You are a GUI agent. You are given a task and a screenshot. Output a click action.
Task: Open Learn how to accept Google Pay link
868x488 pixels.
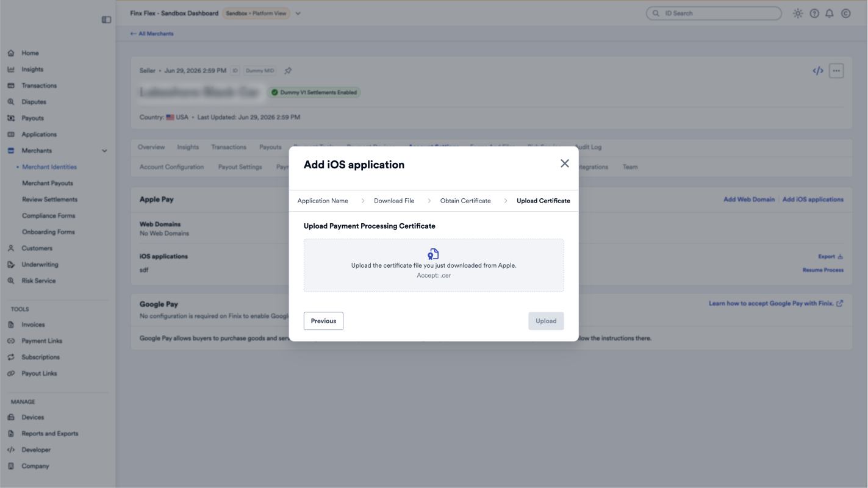tap(776, 303)
